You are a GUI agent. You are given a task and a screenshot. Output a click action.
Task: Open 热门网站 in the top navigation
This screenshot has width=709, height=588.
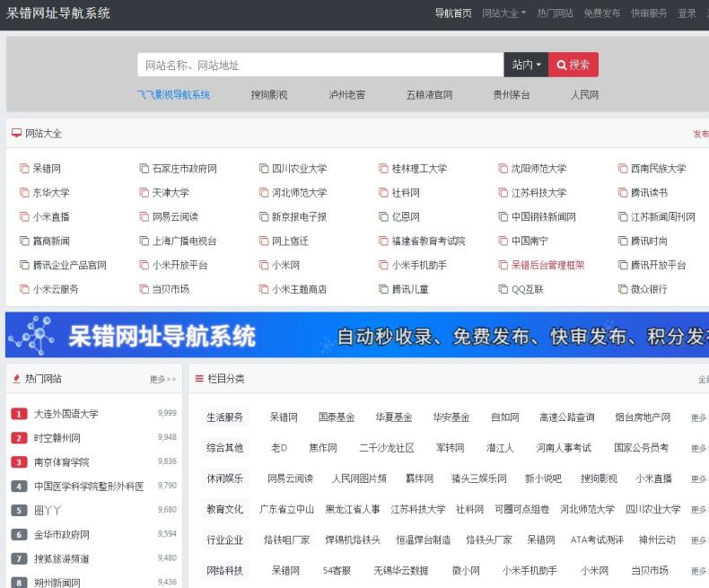(x=555, y=13)
